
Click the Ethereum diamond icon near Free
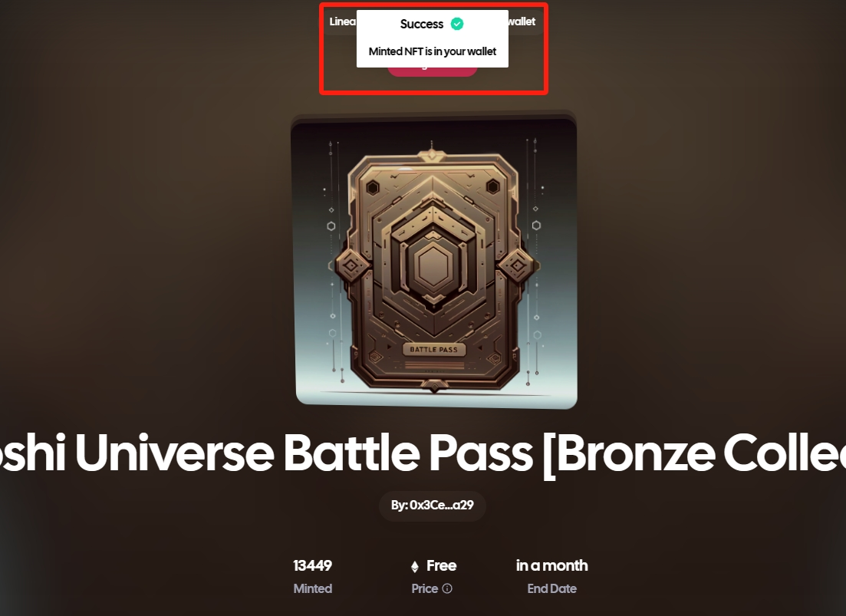point(415,566)
